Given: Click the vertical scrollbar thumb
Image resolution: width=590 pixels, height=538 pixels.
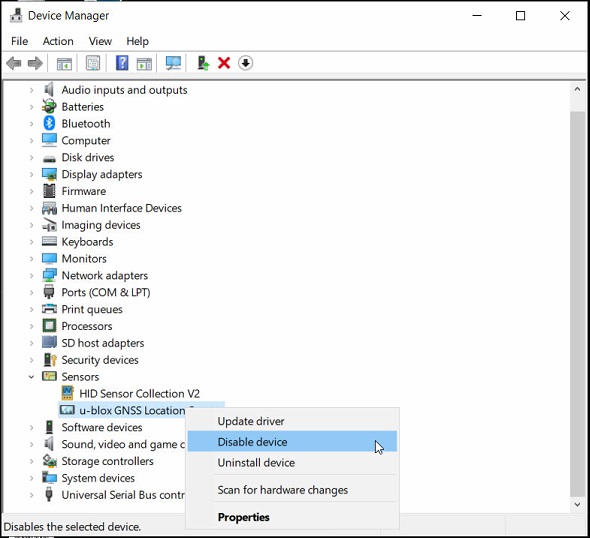Looking at the screenshot, I should coord(577,303).
